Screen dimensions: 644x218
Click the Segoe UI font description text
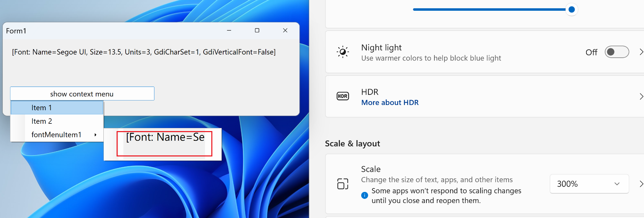143,52
